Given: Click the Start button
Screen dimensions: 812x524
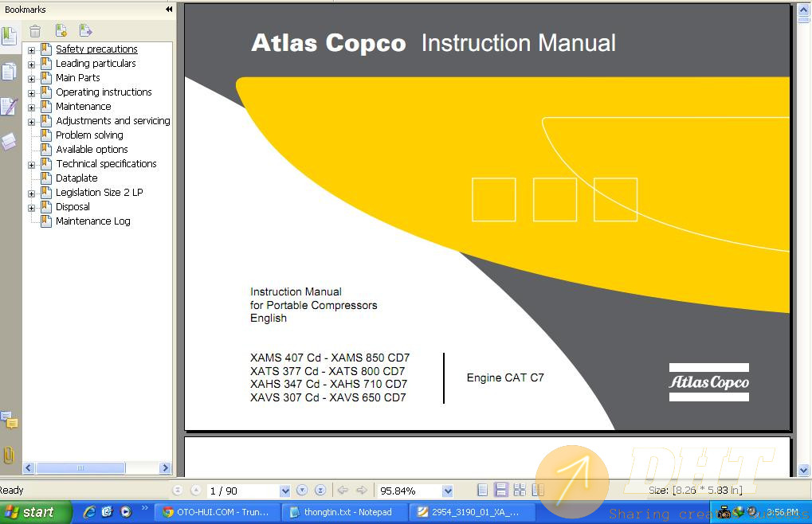Looking at the screenshot, I should pyautogui.click(x=35, y=512).
